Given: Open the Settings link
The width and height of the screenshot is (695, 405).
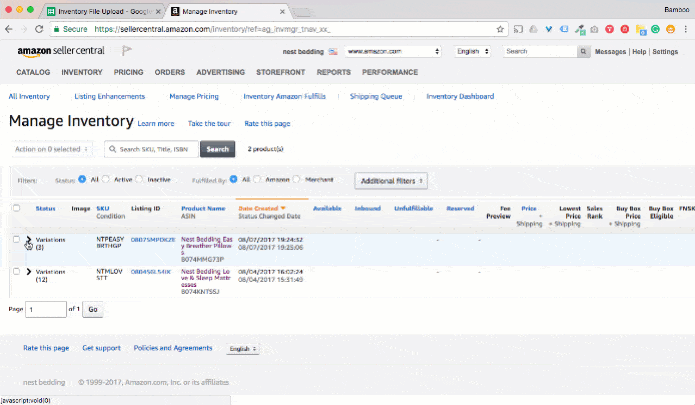Looking at the screenshot, I should pos(665,52).
